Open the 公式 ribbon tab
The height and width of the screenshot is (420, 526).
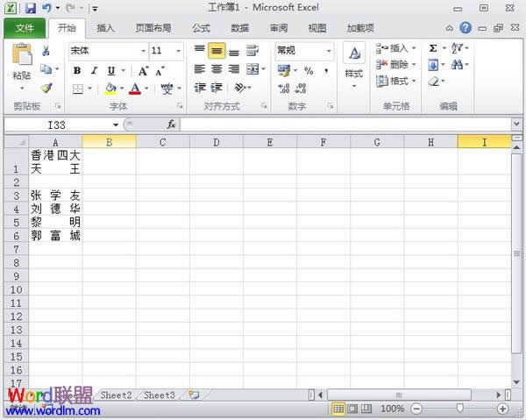[x=202, y=28]
